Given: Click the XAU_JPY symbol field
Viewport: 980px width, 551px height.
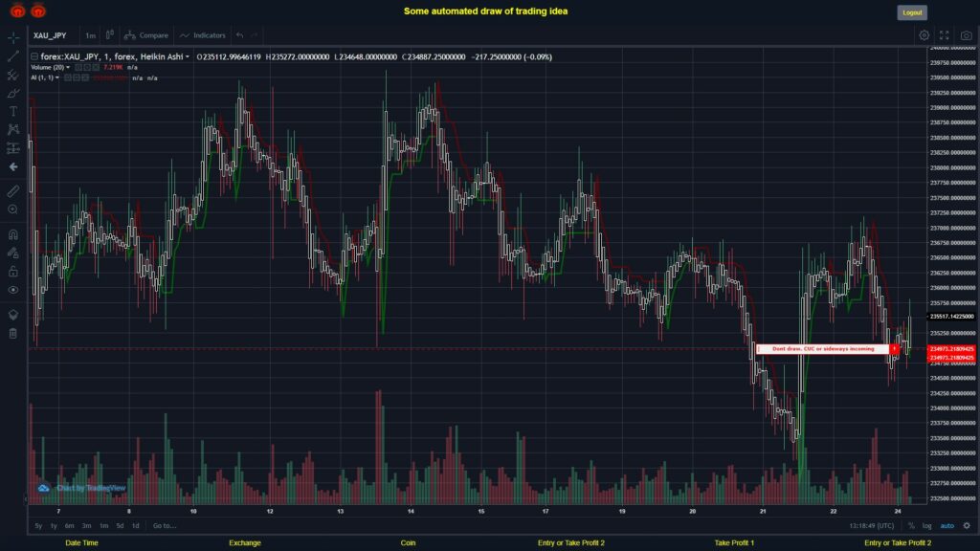Looking at the screenshot, I should [x=50, y=35].
